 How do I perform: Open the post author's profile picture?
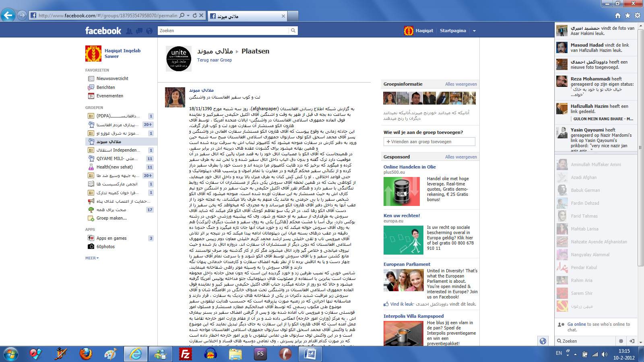coord(175,97)
